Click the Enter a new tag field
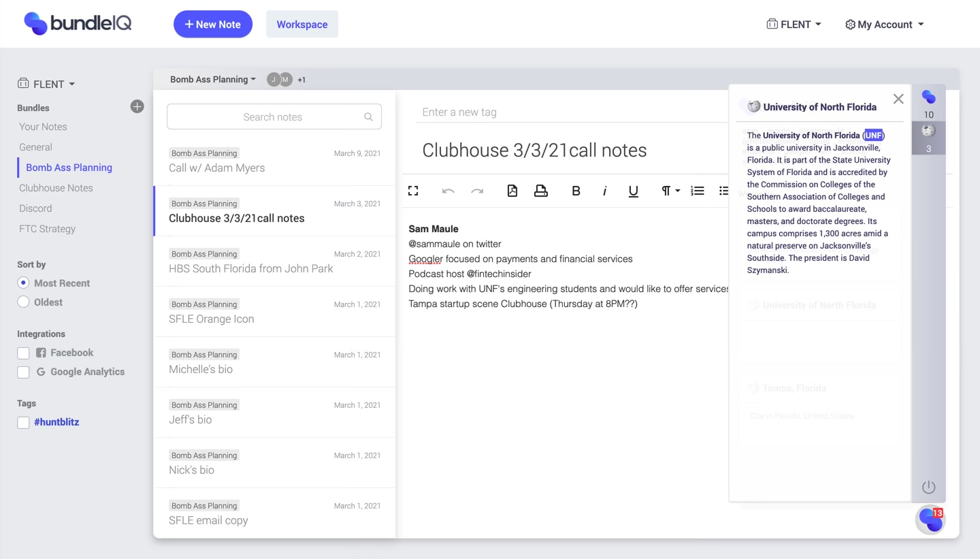980x559 pixels. (x=572, y=112)
